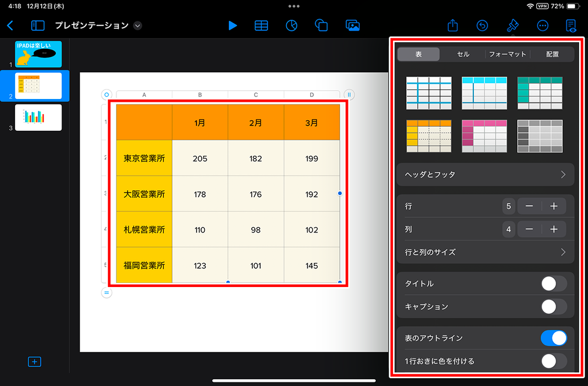The image size is (588, 386).
Task: Select the cell containing 205
Action: point(200,158)
